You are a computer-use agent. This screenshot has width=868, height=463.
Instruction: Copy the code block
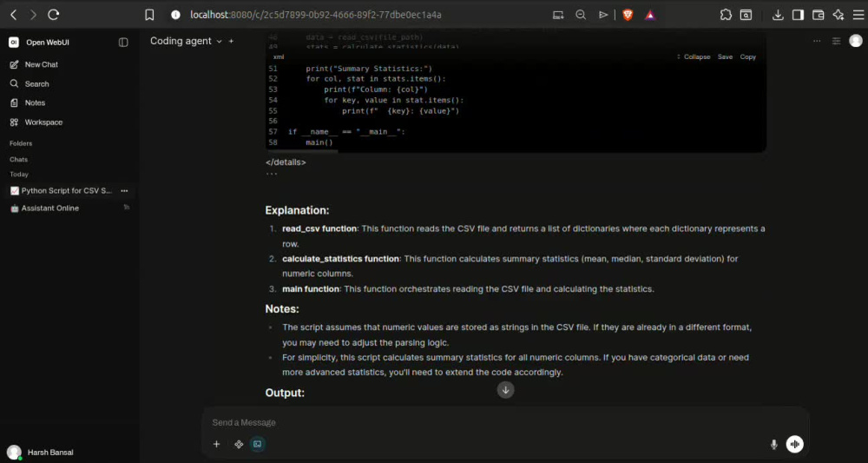coord(748,56)
